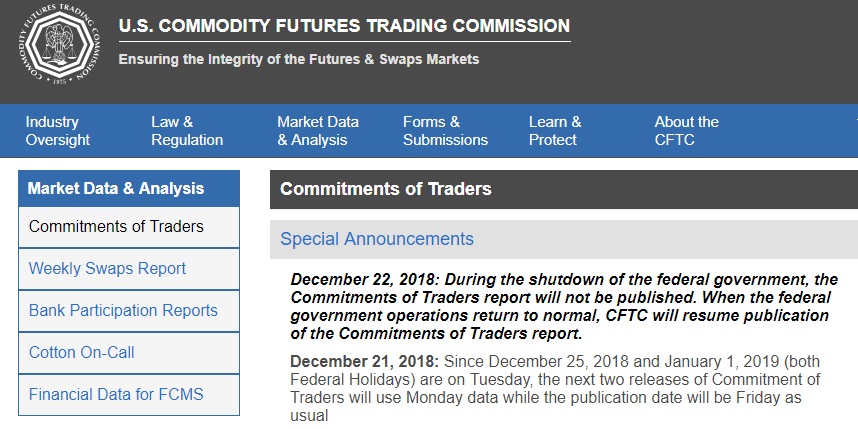The width and height of the screenshot is (858, 429).
Task: Open the Law & Regulation menu
Action: coord(187,131)
